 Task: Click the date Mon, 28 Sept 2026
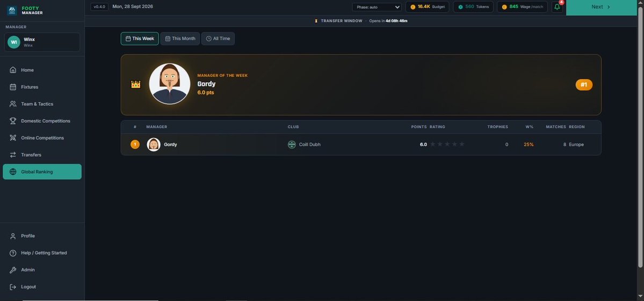[133, 6]
